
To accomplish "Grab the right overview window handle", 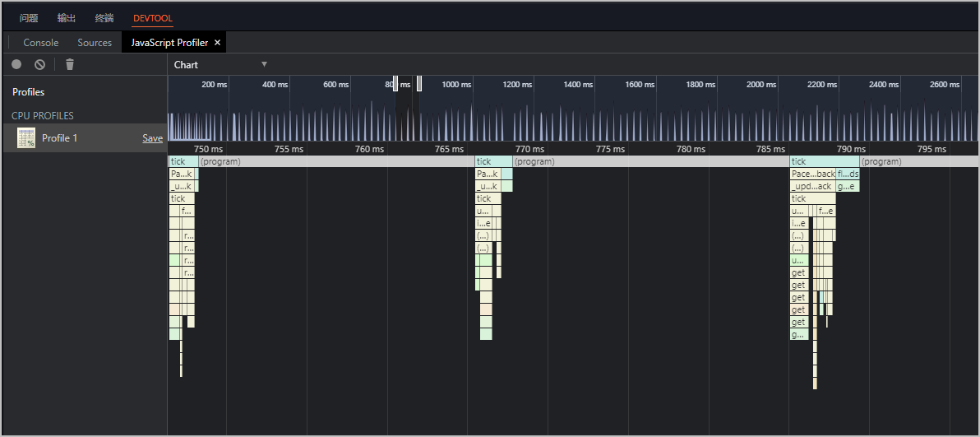I will [419, 83].
